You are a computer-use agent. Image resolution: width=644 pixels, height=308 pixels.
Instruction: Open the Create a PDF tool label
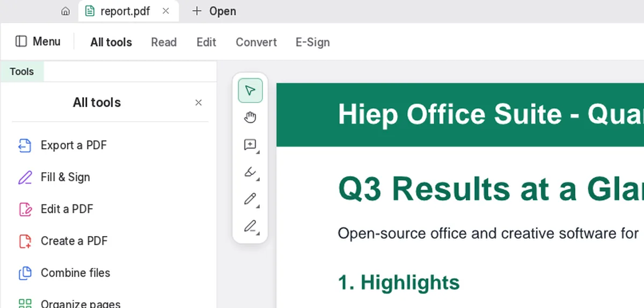[74, 241]
